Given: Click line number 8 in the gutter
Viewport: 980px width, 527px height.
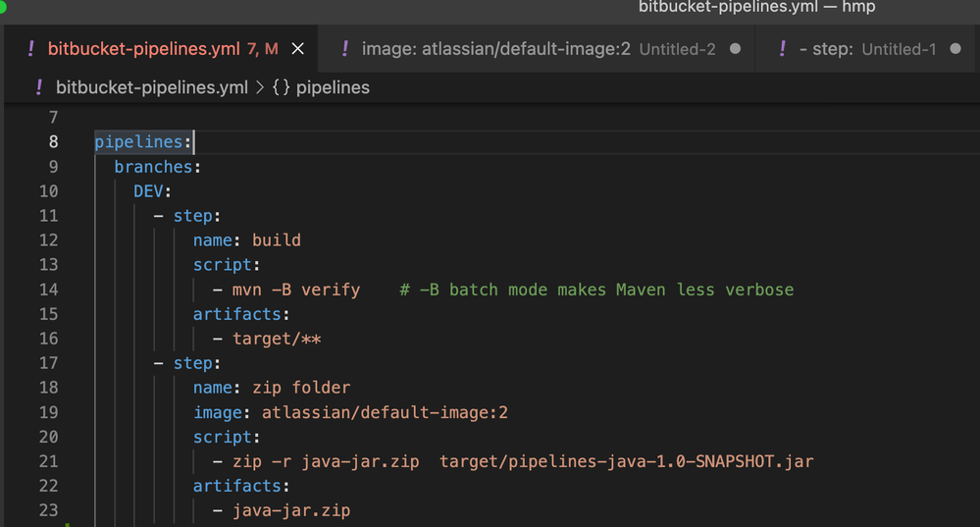Looking at the screenshot, I should [x=53, y=142].
